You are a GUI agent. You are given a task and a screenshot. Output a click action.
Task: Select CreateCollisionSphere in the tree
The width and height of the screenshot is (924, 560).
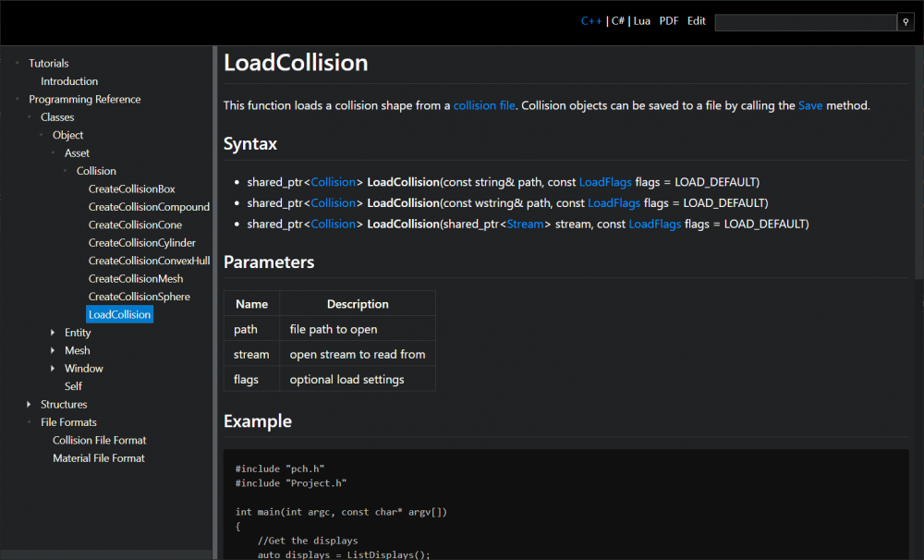(139, 297)
